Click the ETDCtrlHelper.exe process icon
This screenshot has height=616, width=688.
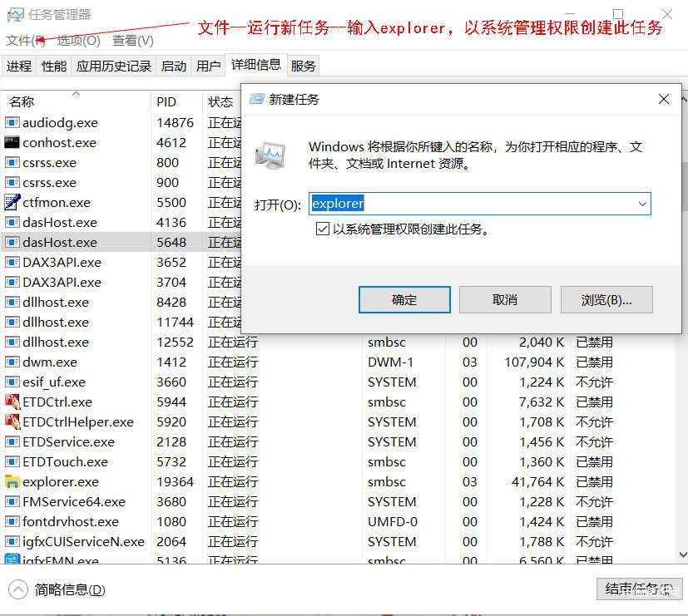tap(12, 421)
